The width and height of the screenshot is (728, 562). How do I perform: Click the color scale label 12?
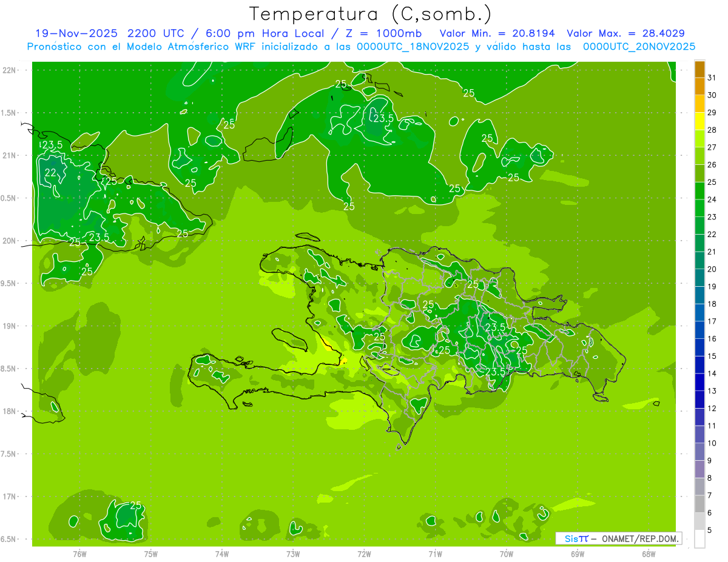[x=712, y=409]
